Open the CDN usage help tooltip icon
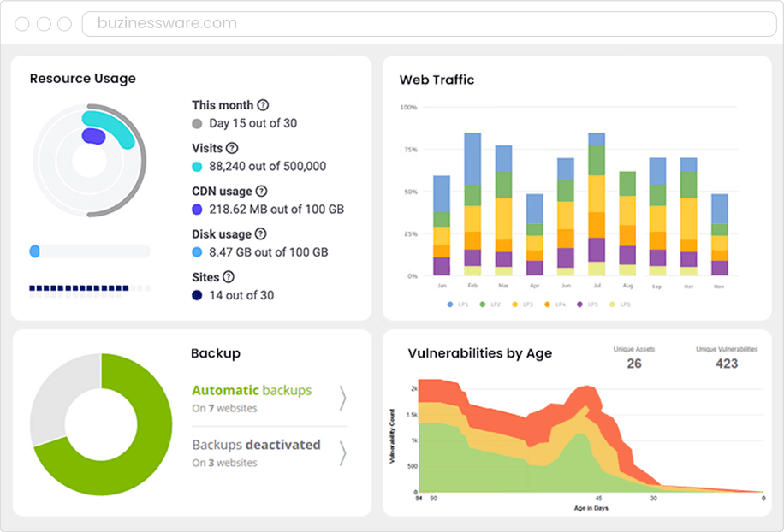The width and height of the screenshot is (784, 532). click(x=261, y=192)
